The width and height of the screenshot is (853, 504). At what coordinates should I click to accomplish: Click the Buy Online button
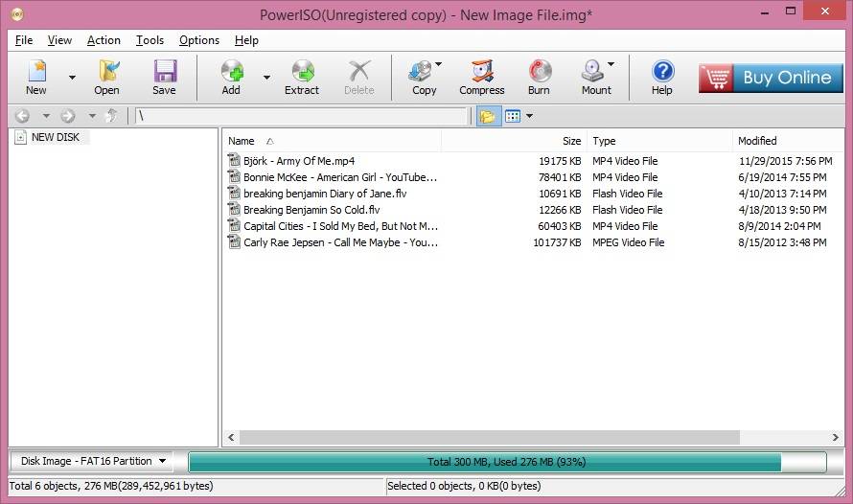pos(771,78)
